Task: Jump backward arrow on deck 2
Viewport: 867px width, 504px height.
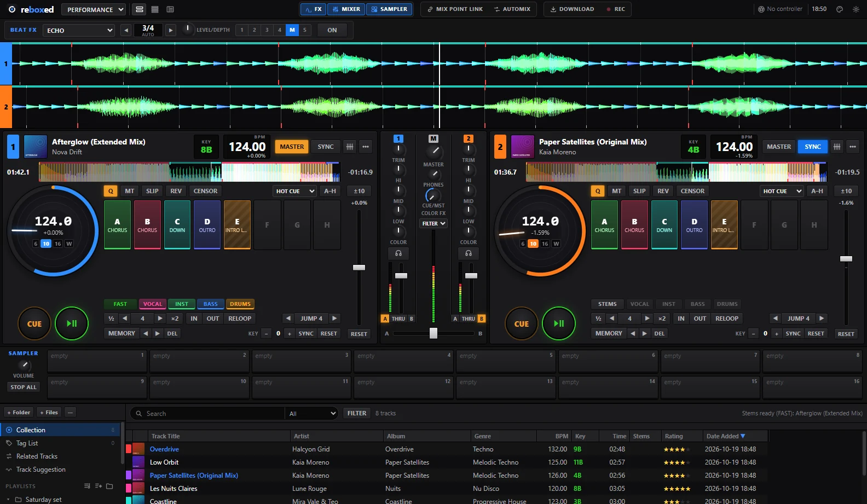Action: click(x=776, y=318)
